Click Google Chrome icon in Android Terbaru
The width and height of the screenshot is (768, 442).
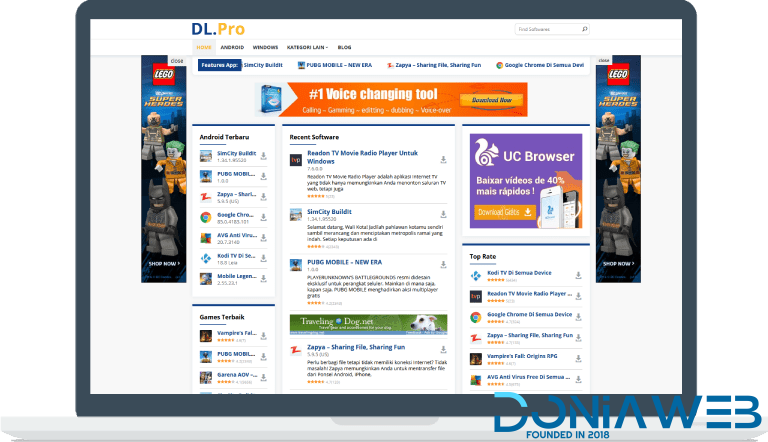(x=206, y=218)
